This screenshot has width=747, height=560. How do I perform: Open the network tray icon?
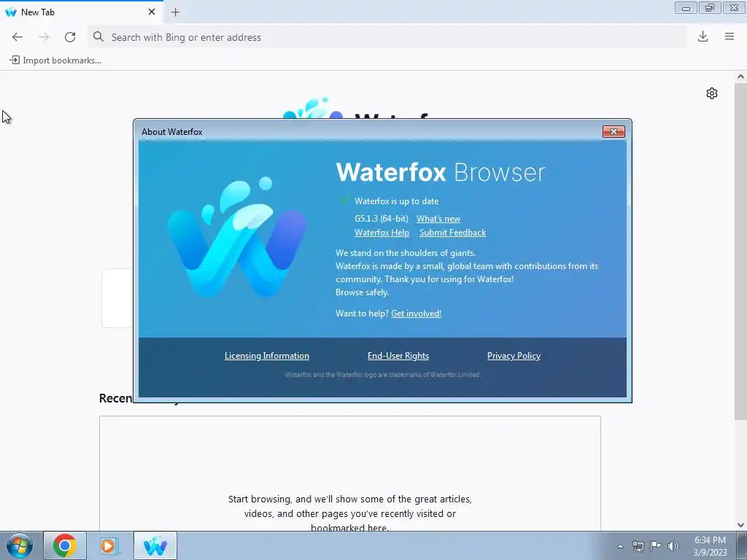638,546
